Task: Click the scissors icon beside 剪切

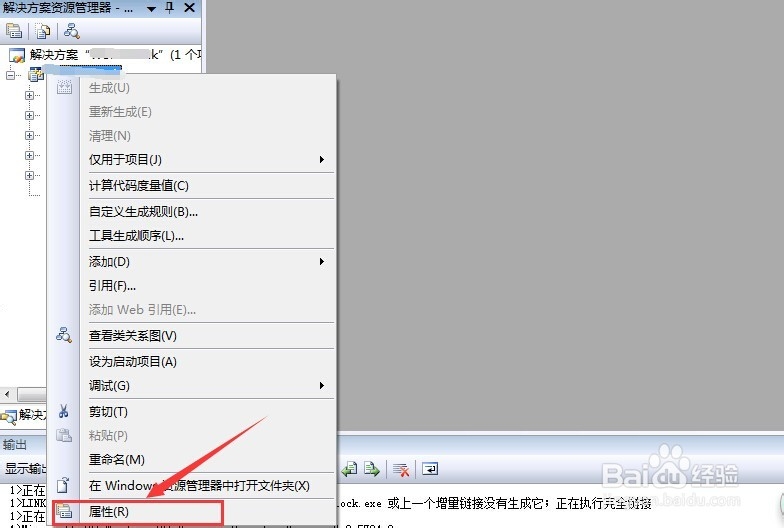Action: (64, 411)
